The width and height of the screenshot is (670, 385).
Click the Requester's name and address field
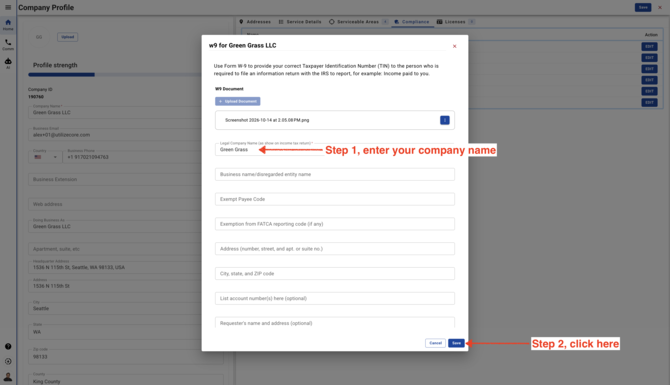point(335,323)
